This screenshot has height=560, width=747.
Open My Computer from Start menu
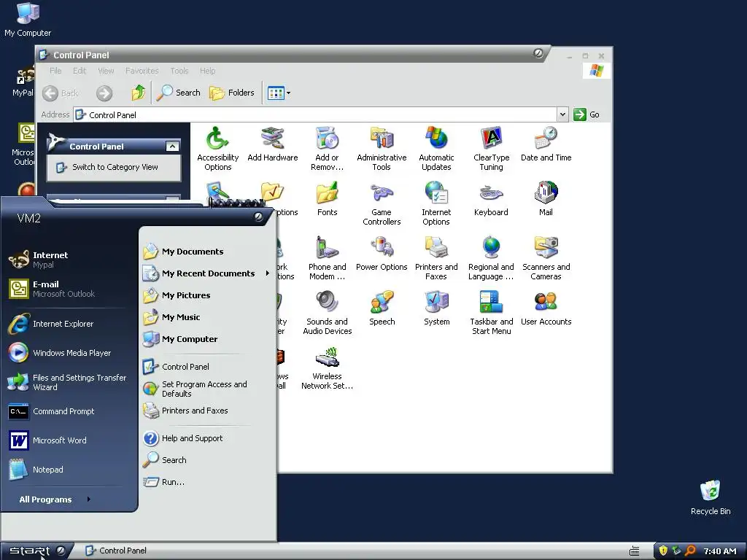(x=207, y=339)
